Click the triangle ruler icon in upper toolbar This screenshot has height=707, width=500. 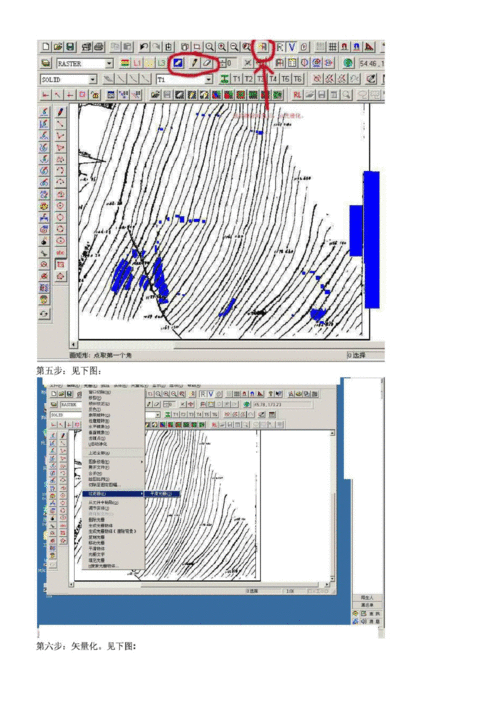coord(369,46)
